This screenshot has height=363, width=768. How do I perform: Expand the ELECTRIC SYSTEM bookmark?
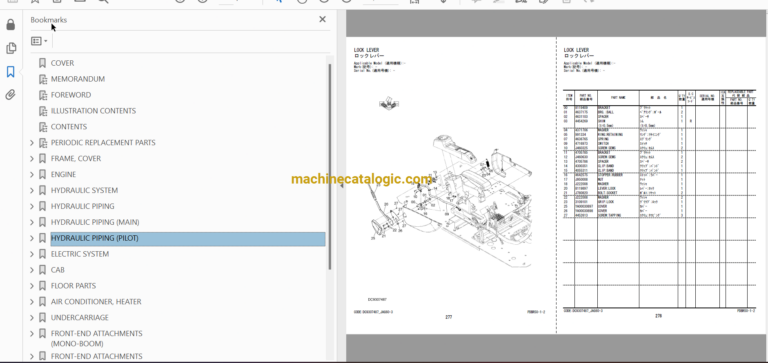32,254
